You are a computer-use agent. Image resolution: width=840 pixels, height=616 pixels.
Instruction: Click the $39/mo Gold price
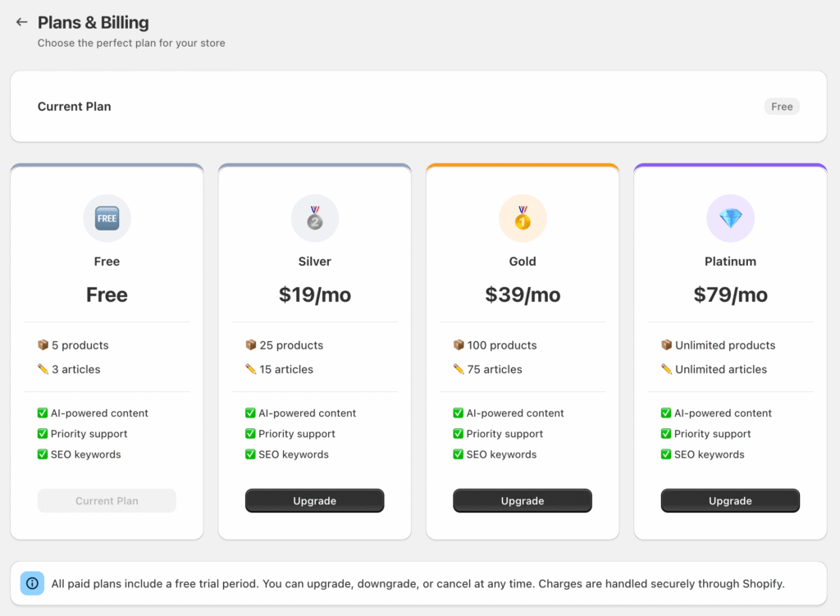click(523, 295)
